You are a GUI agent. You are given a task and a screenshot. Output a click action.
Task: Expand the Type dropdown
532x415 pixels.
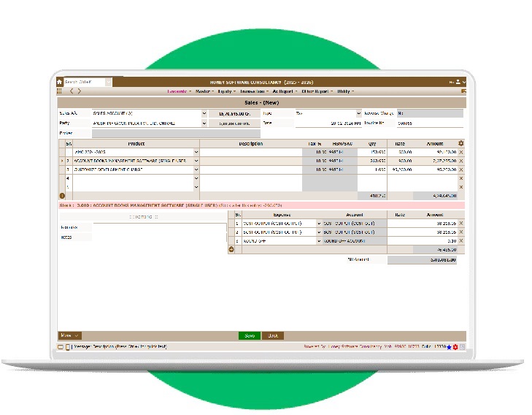(x=358, y=114)
